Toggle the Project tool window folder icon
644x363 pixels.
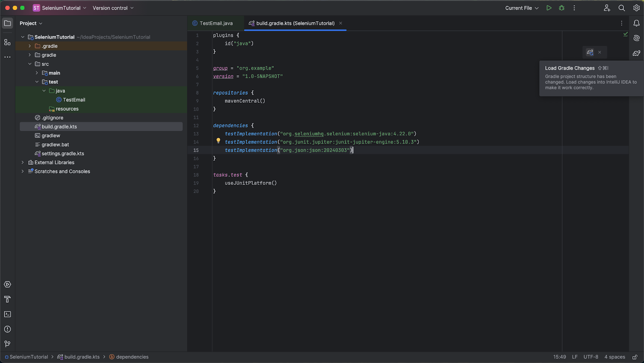(x=7, y=23)
